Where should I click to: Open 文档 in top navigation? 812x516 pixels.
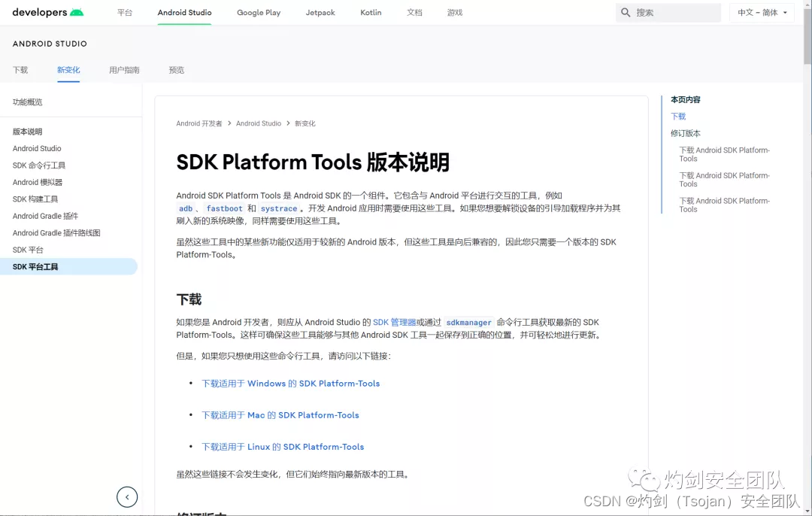(x=414, y=13)
